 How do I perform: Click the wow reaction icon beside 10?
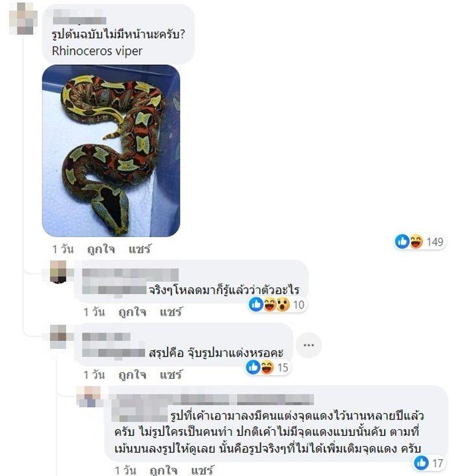(x=283, y=305)
